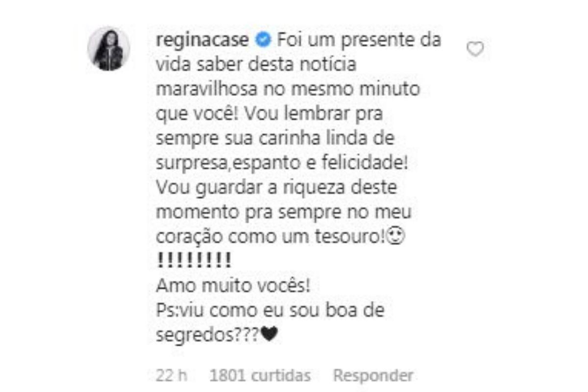588x392 pixels.
Task: Reply to the comment via Responder
Action: [x=373, y=376]
